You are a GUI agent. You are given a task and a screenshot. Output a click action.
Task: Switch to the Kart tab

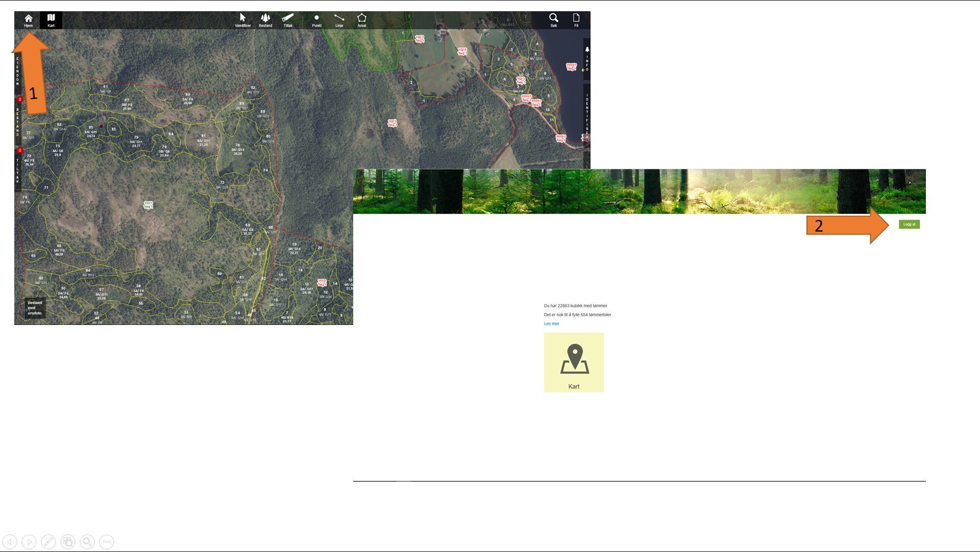[x=51, y=20]
